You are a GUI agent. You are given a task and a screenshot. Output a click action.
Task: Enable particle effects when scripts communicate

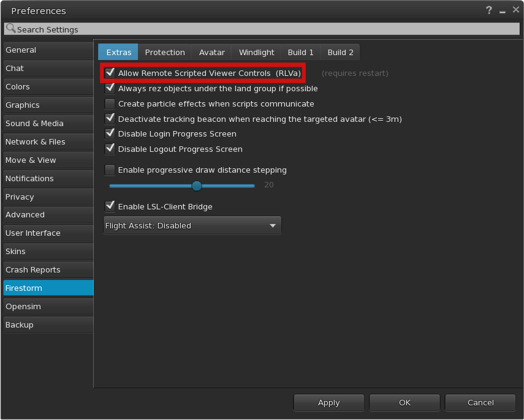(x=110, y=103)
